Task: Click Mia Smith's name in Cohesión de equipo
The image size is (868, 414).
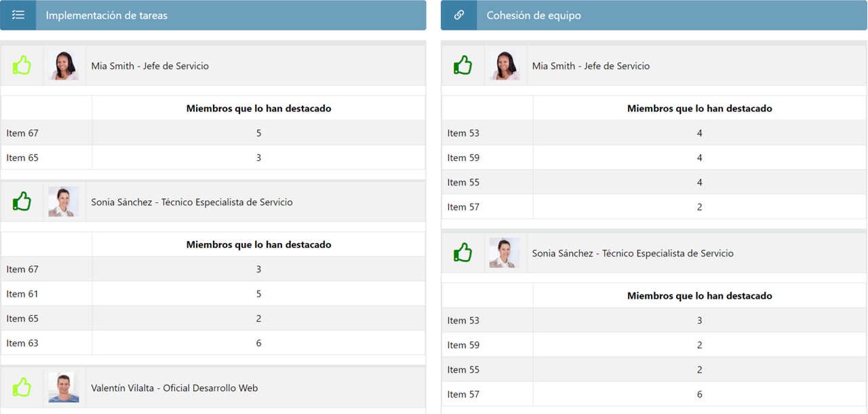Action: 591,66
